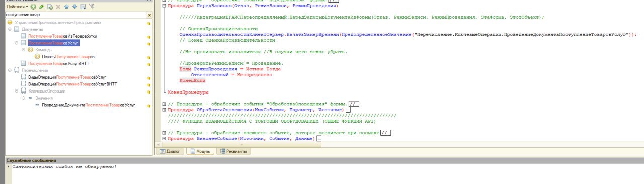Click the Перечисления braces icon
This screenshot has width=644, height=184.
[17, 70]
